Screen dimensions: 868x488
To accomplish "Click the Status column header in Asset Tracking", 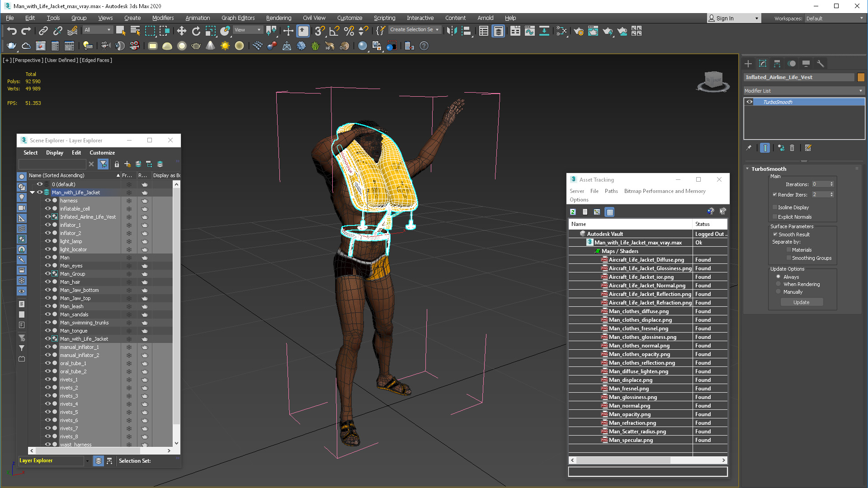I will 710,224.
